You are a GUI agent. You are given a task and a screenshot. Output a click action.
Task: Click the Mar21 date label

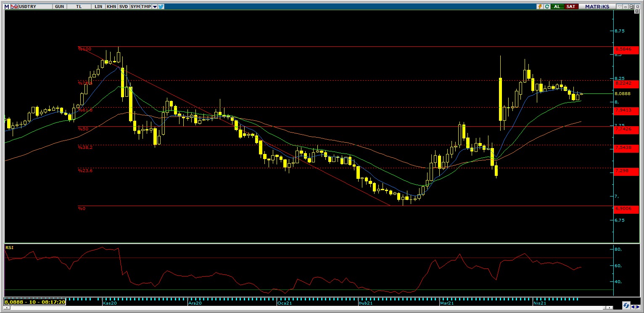446,303
